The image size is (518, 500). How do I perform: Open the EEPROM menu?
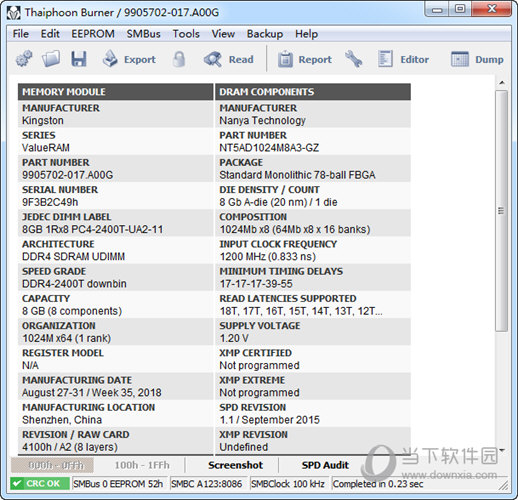93,34
